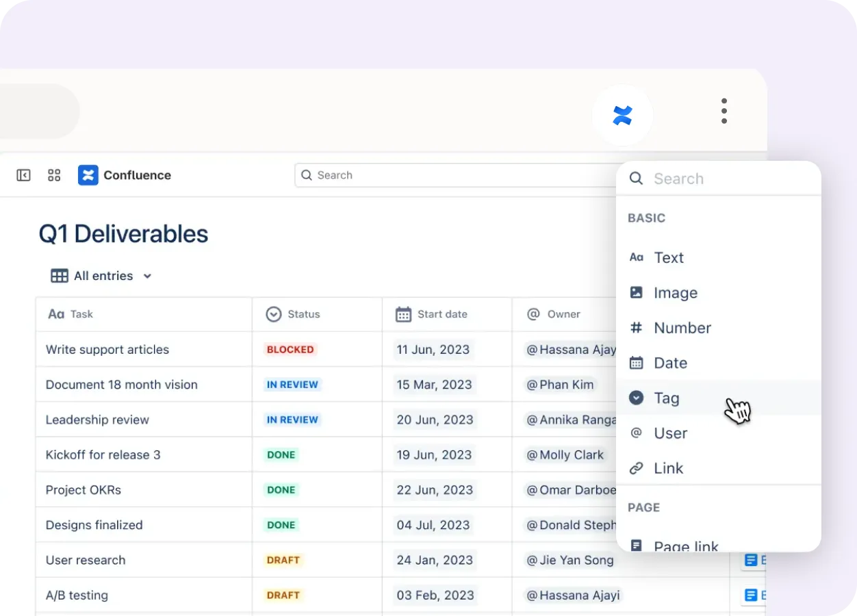This screenshot has height=616, width=857.
Task: Click the 11 Jun, 2023 date cell
Action: (447, 350)
